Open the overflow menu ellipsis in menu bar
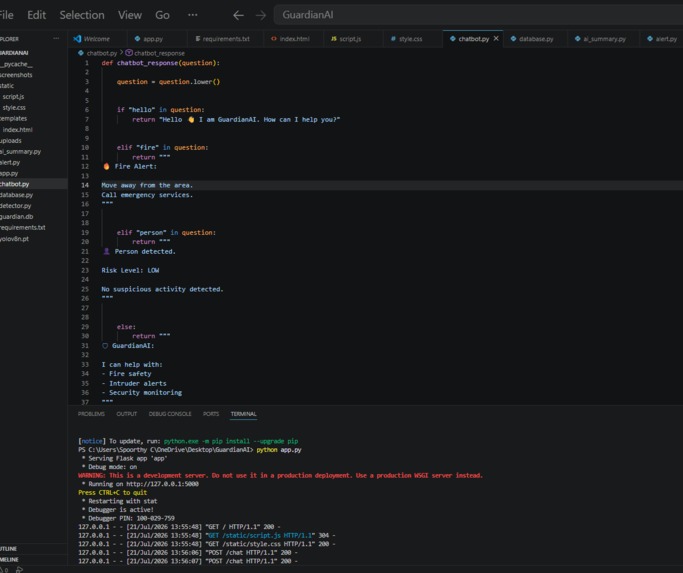The width and height of the screenshot is (683, 573). pyautogui.click(x=193, y=15)
